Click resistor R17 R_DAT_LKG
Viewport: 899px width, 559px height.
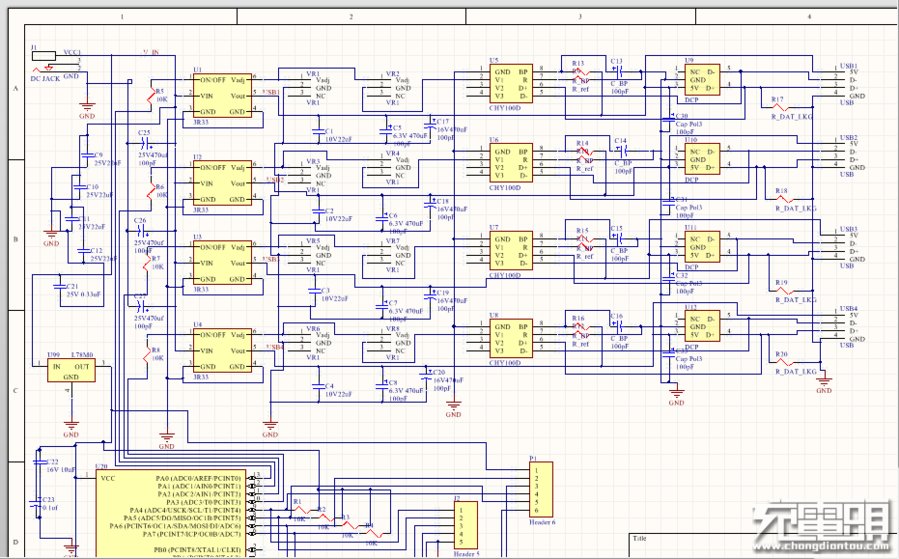[781, 107]
